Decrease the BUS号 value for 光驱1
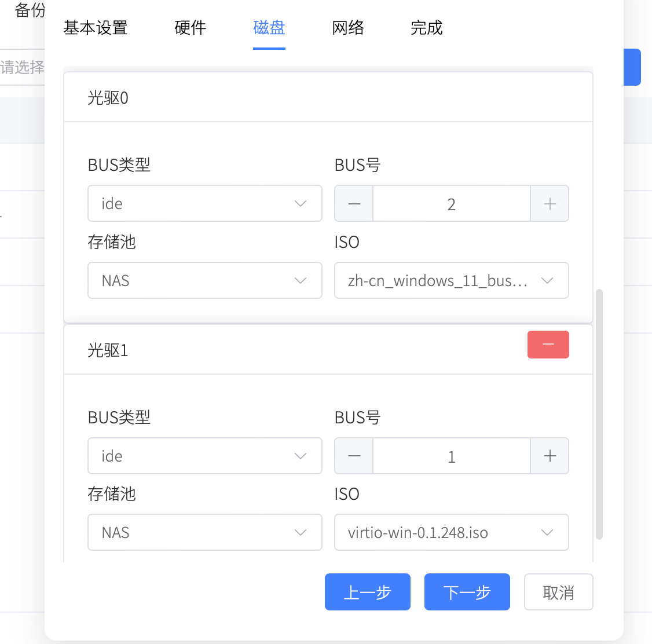This screenshot has width=652, height=644. (x=354, y=456)
